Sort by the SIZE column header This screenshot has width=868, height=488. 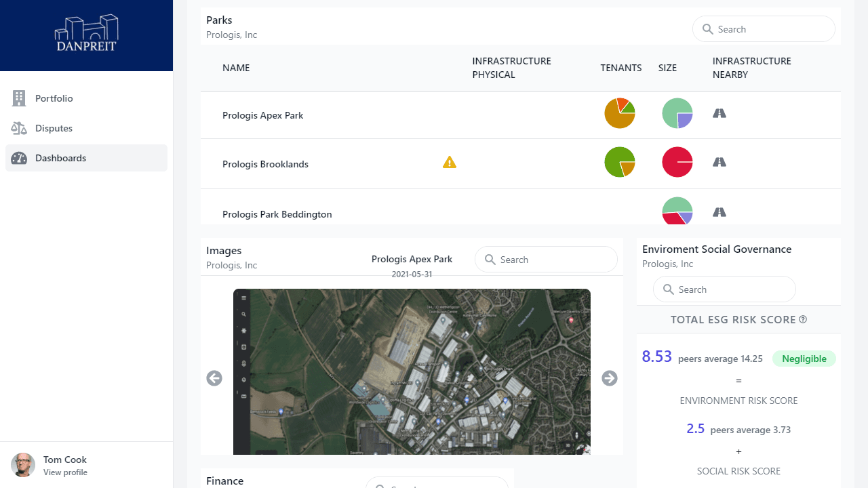(x=667, y=68)
